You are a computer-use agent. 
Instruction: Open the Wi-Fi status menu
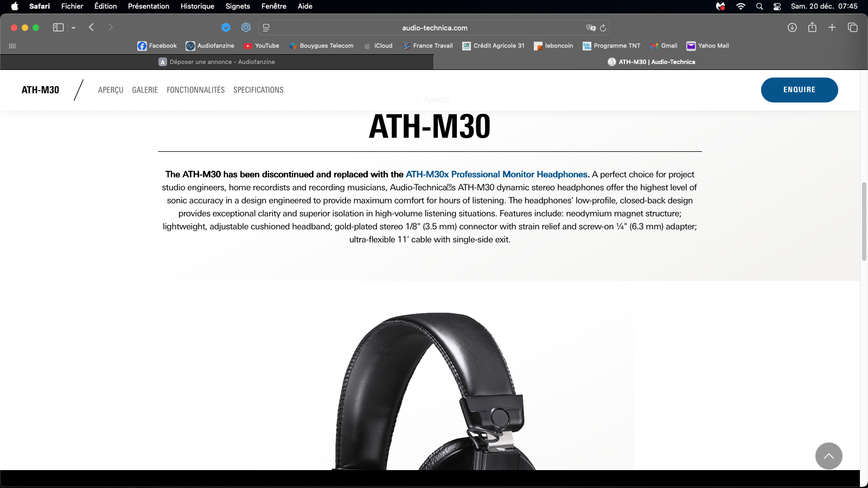click(741, 7)
